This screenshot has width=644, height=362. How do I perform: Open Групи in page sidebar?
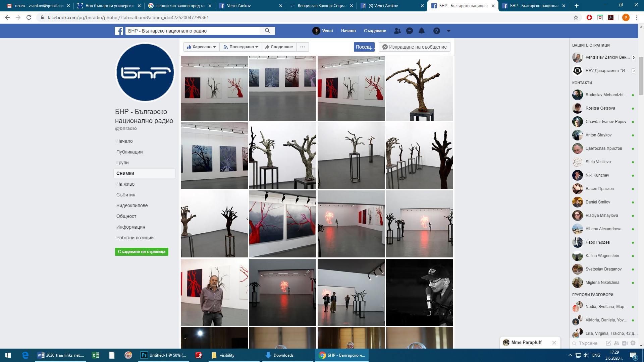tap(122, 163)
